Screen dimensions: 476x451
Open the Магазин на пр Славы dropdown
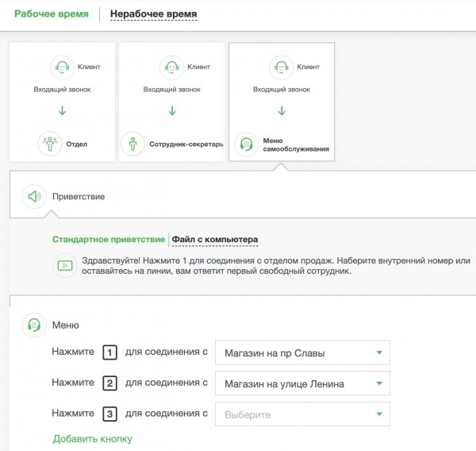[x=302, y=353]
